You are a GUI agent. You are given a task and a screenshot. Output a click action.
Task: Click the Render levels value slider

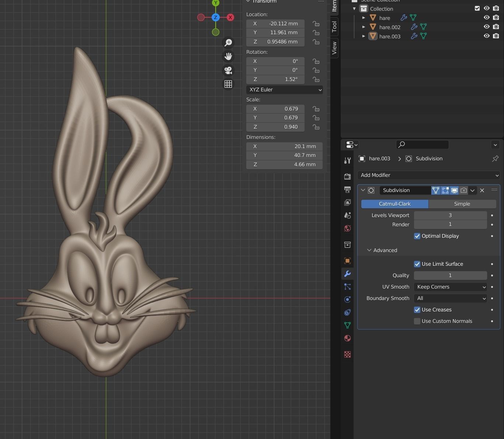click(450, 224)
